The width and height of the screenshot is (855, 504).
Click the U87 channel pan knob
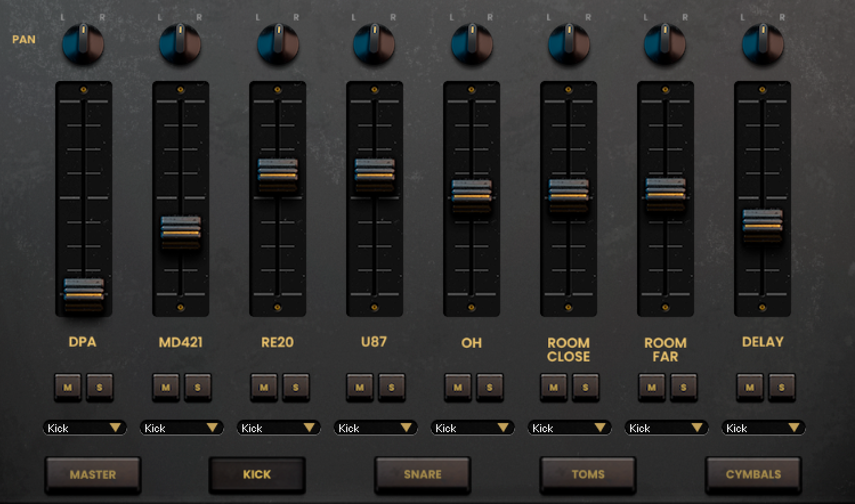click(x=374, y=44)
